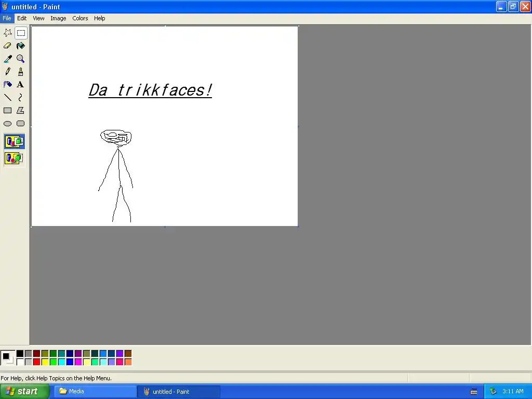Click the Start button

pyautogui.click(x=24, y=392)
